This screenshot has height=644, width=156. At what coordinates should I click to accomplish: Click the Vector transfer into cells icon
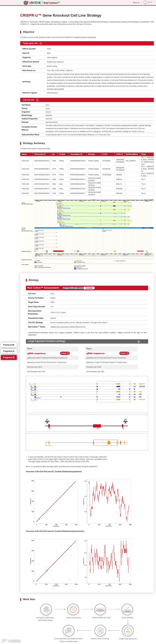[x=100, y=610]
